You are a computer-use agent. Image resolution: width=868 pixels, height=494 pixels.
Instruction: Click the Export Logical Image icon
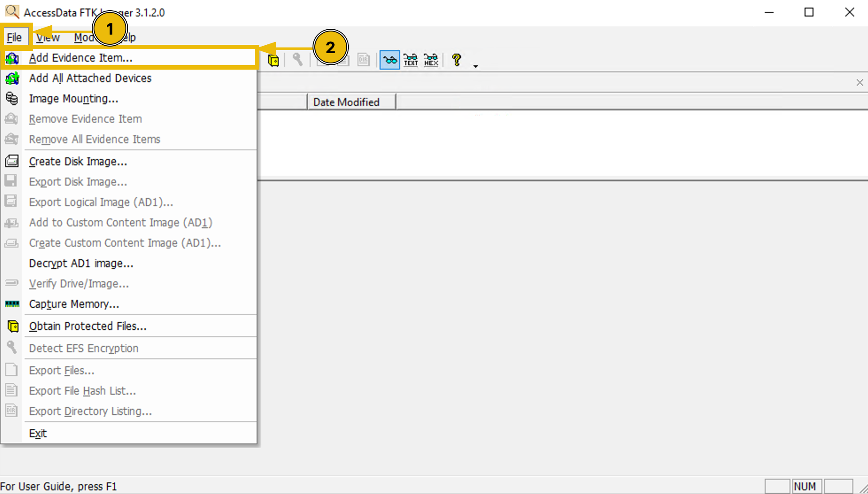pyautogui.click(x=11, y=201)
